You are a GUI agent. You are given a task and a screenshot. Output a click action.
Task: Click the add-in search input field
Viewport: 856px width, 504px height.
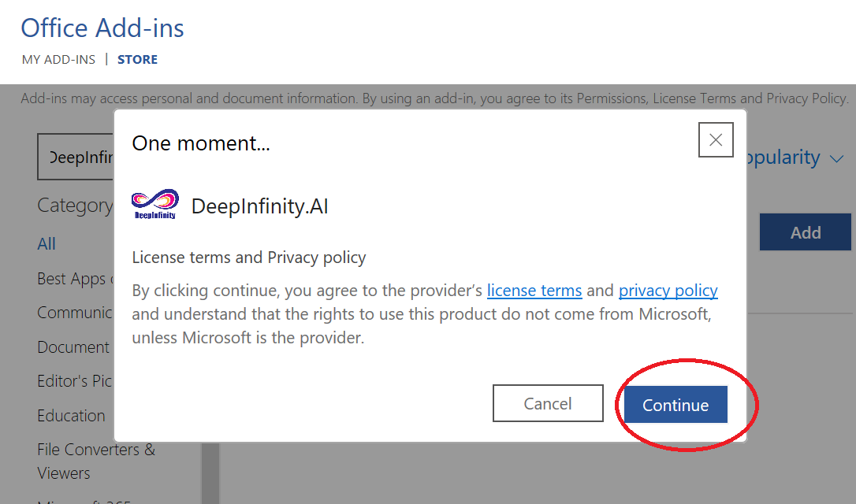(75, 157)
